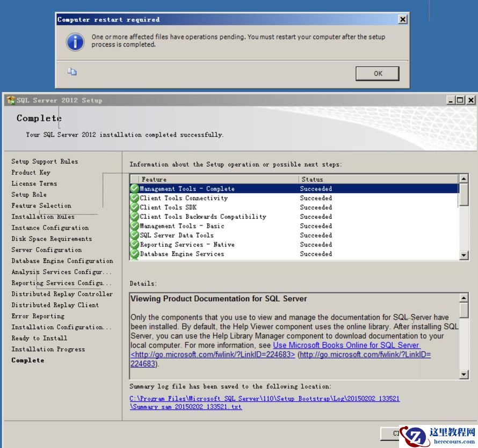Click Product Key step in sidebar
478x448 pixels.
31,172
